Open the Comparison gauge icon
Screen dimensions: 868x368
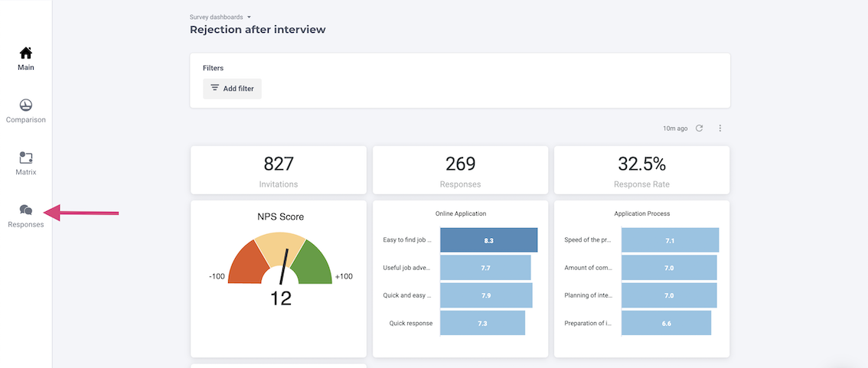pyautogui.click(x=26, y=105)
